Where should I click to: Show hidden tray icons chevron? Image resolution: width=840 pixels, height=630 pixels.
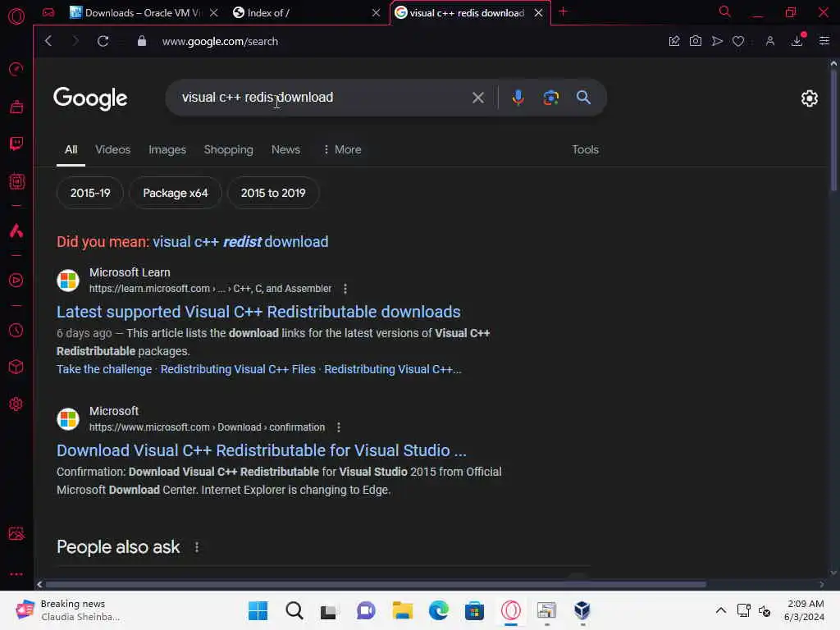click(x=721, y=610)
